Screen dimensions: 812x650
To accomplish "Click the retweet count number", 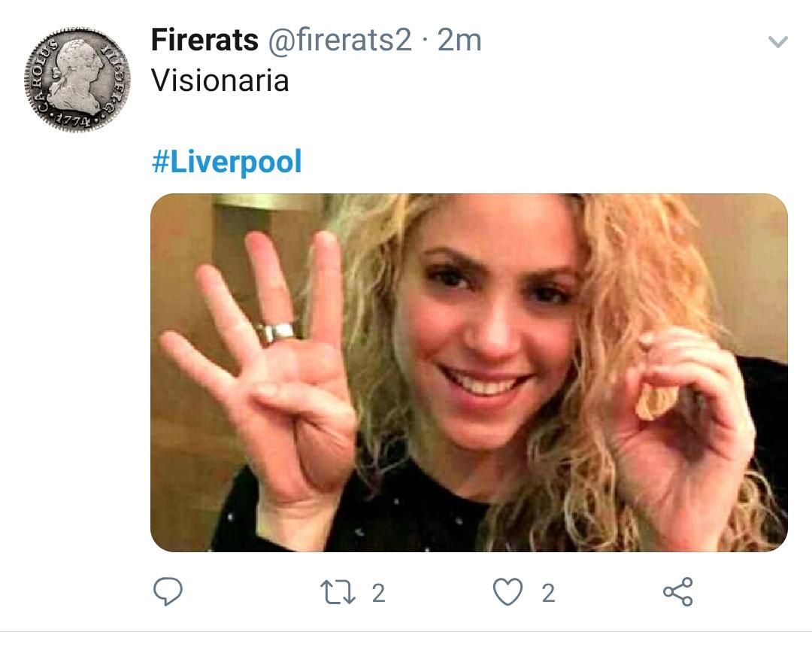I will (x=378, y=594).
